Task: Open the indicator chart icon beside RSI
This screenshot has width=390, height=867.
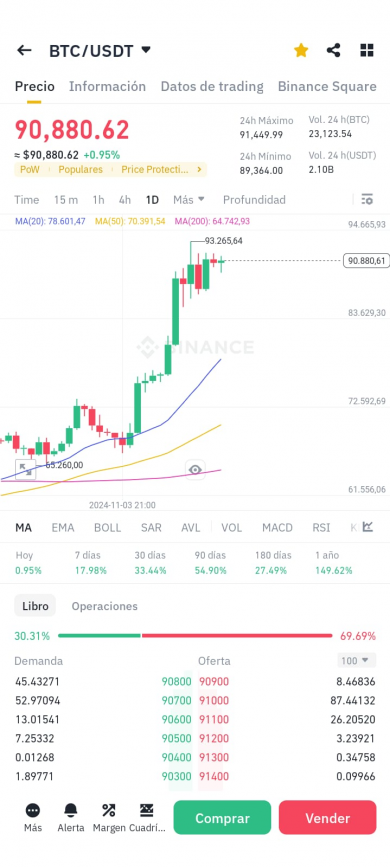Action: click(x=367, y=527)
